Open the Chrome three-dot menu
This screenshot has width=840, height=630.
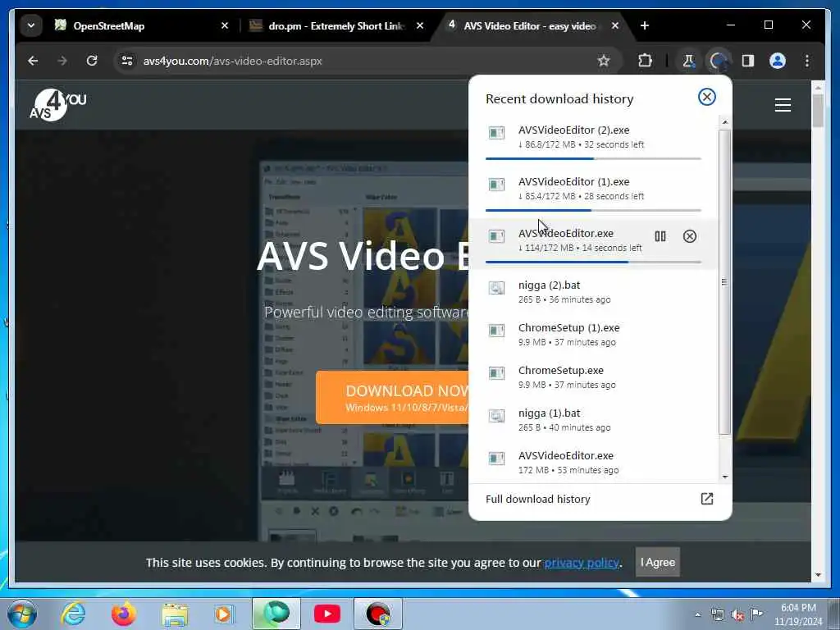coord(807,61)
